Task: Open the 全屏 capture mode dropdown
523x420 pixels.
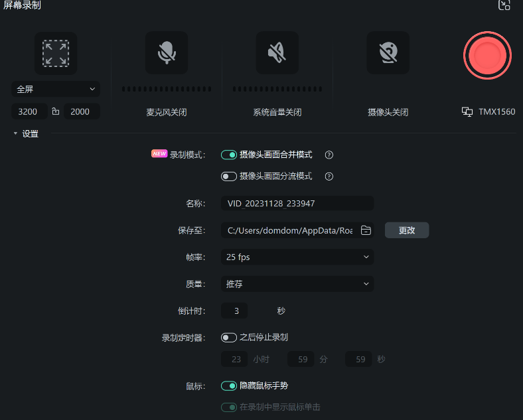Action: point(56,89)
